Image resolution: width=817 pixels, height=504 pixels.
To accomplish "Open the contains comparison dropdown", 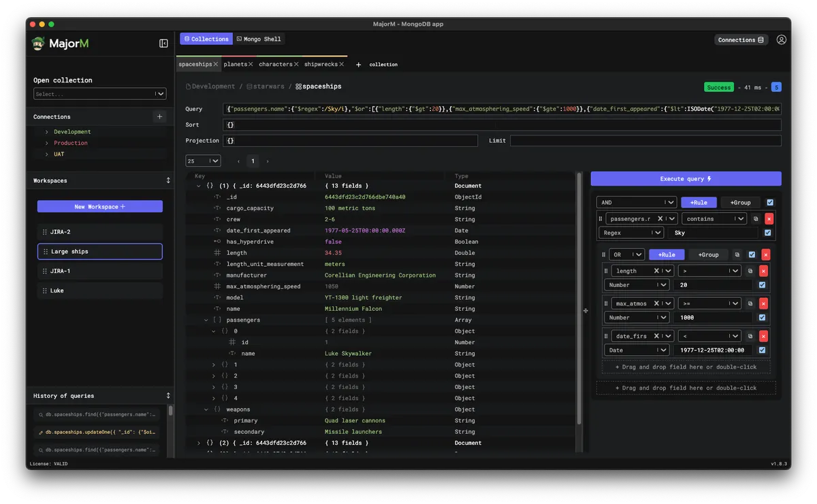I will (x=714, y=219).
